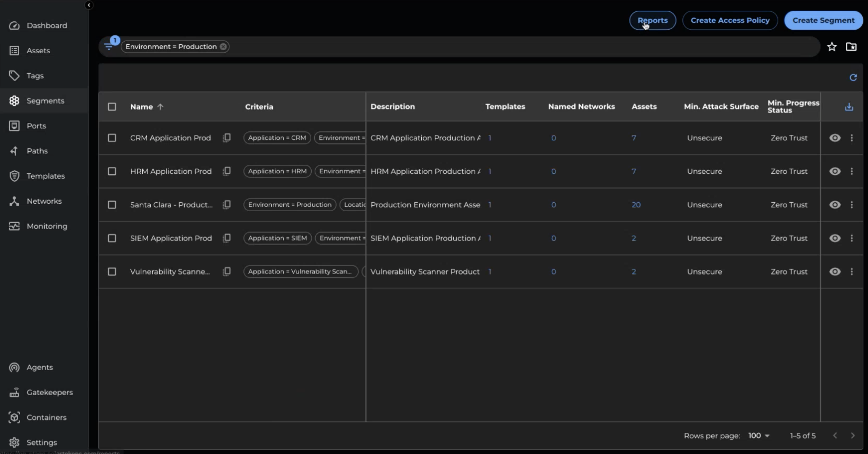
Task: Collapse the left sidebar
Action: click(x=88, y=5)
